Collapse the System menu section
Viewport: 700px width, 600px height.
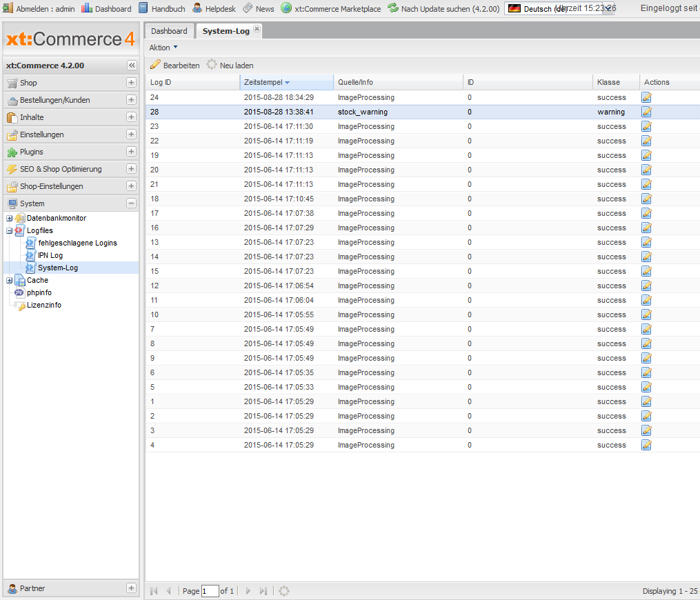tap(131, 203)
